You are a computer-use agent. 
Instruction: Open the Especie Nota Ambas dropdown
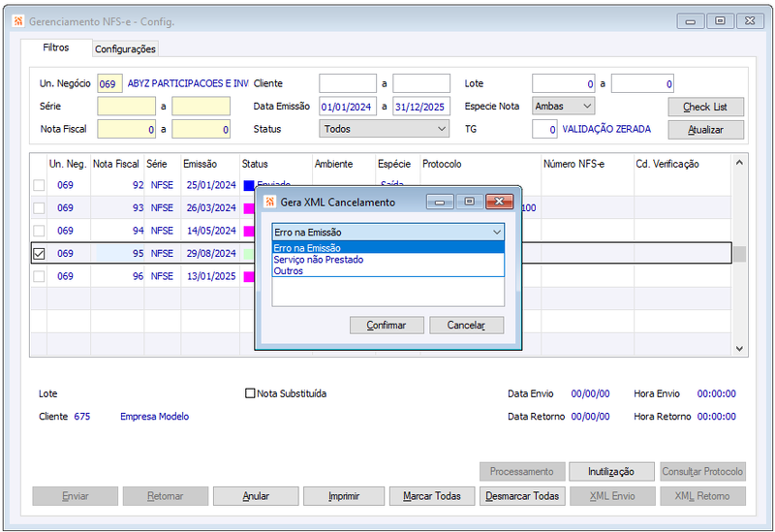[564, 107]
